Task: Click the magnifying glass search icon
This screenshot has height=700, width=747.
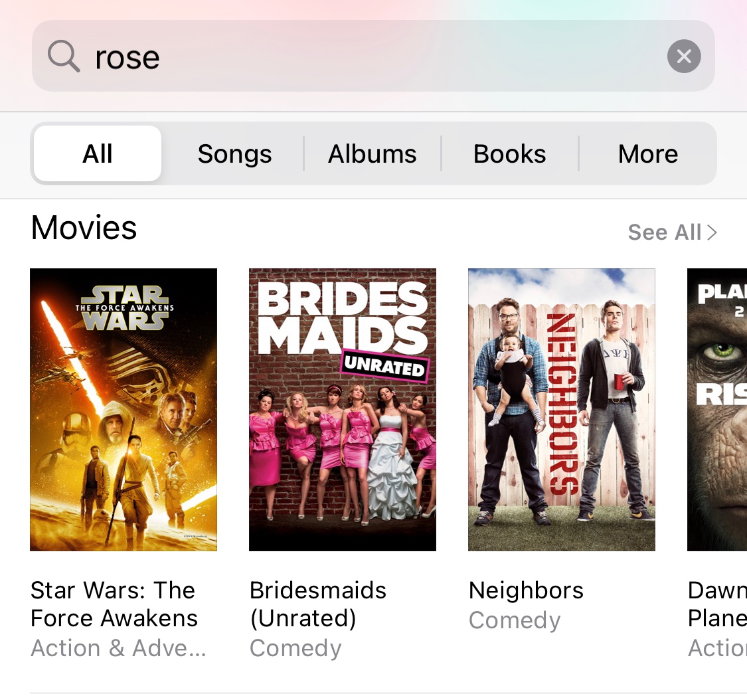Action: pos(64,56)
